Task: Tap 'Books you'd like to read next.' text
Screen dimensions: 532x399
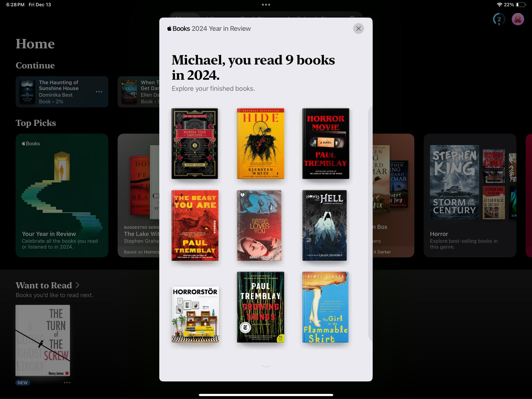Action: (54, 295)
